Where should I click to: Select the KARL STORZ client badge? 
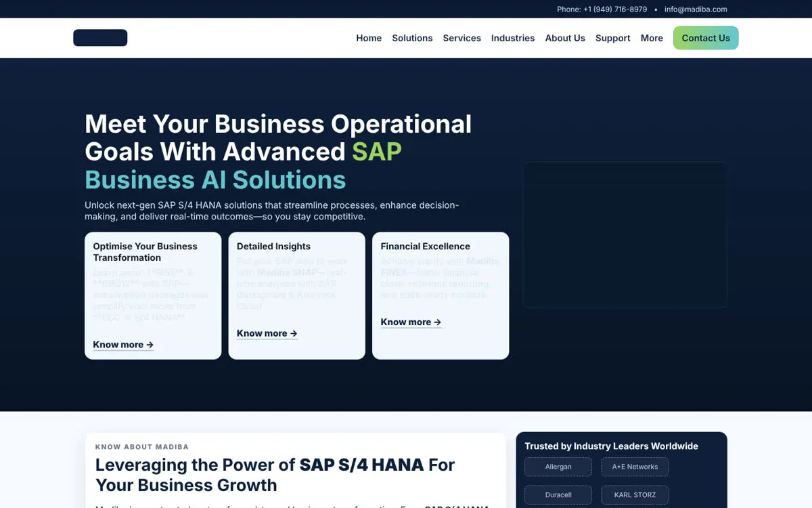coord(635,495)
